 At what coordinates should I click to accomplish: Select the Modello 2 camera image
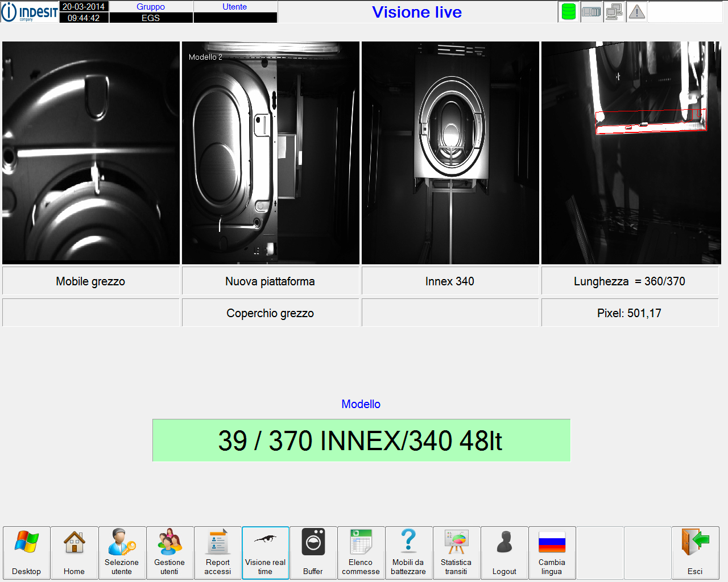point(271,153)
